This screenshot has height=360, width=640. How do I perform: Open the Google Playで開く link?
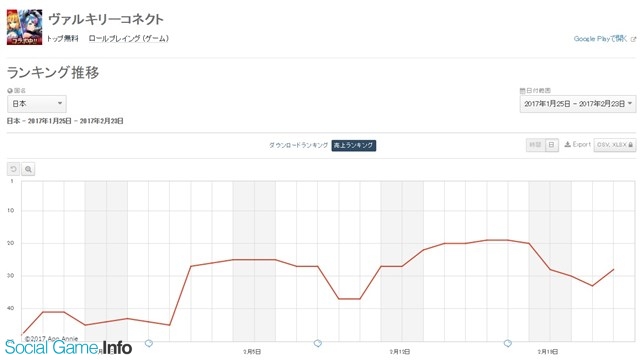click(x=600, y=39)
